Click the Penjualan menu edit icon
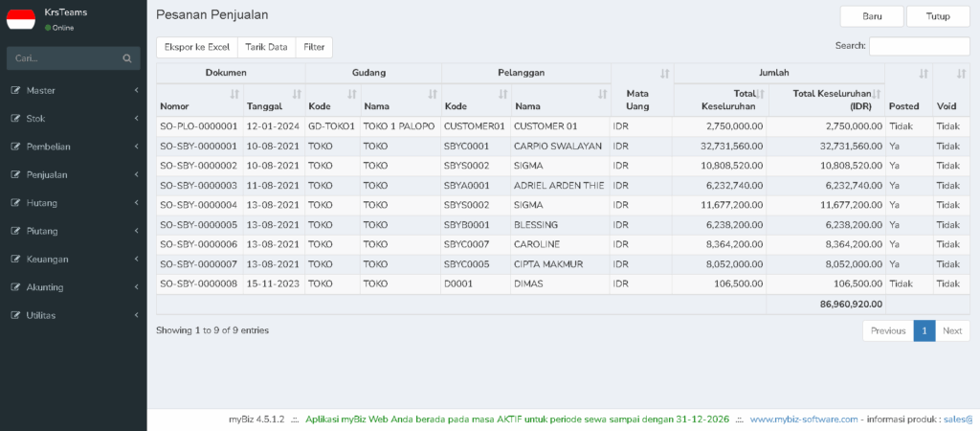980x431 pixels. click(x=16, y=175)
